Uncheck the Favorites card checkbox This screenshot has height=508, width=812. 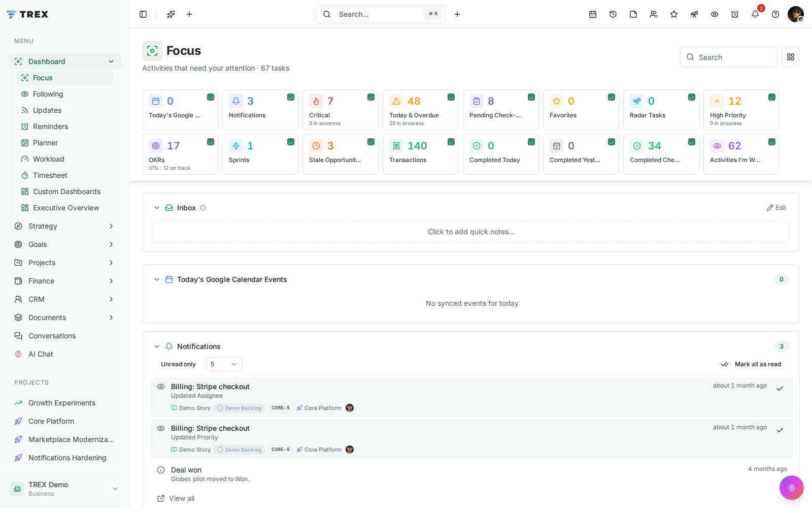612,97
